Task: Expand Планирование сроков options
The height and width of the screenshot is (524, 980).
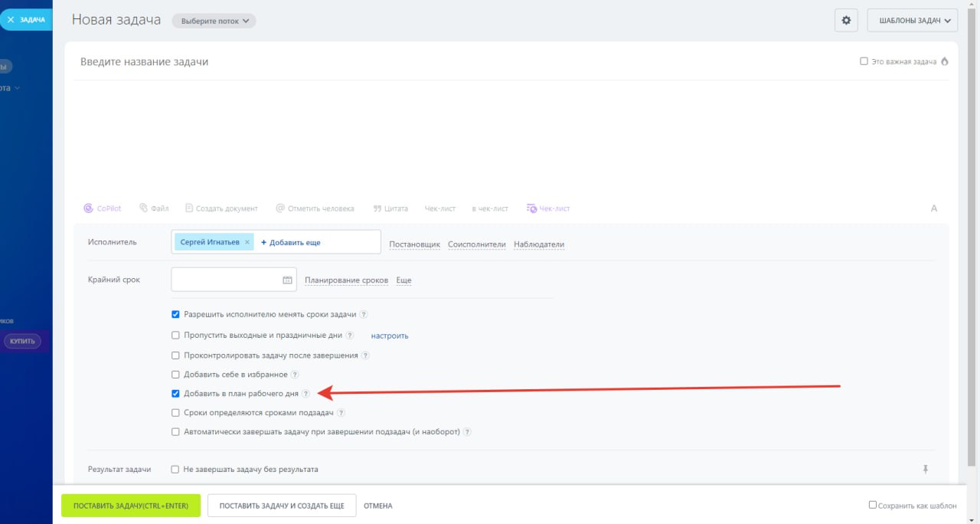Action: pyautogui.click(x=346, y=280)
